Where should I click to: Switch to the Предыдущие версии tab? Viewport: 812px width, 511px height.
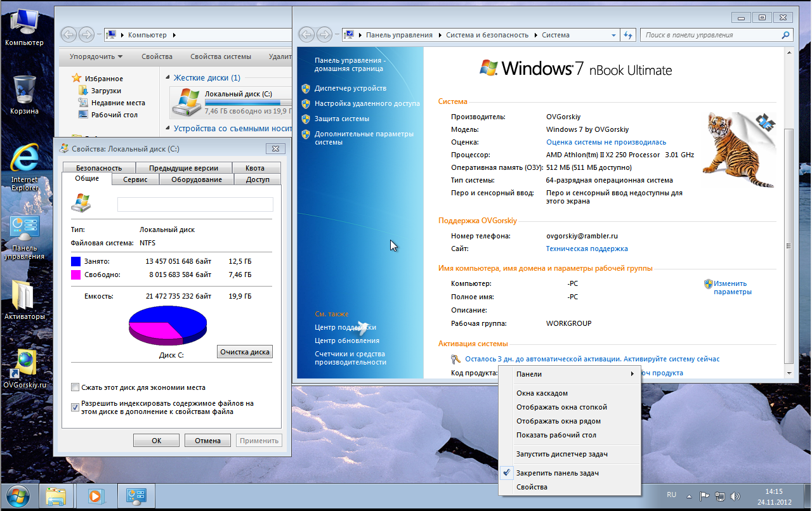pyautogui.click(x=183, y=168)
